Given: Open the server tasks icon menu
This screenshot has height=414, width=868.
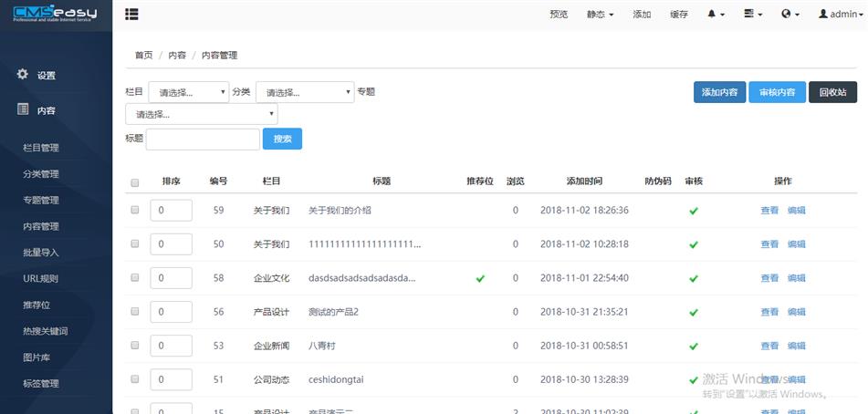Looking at the screenshot, I should point(752,15).
